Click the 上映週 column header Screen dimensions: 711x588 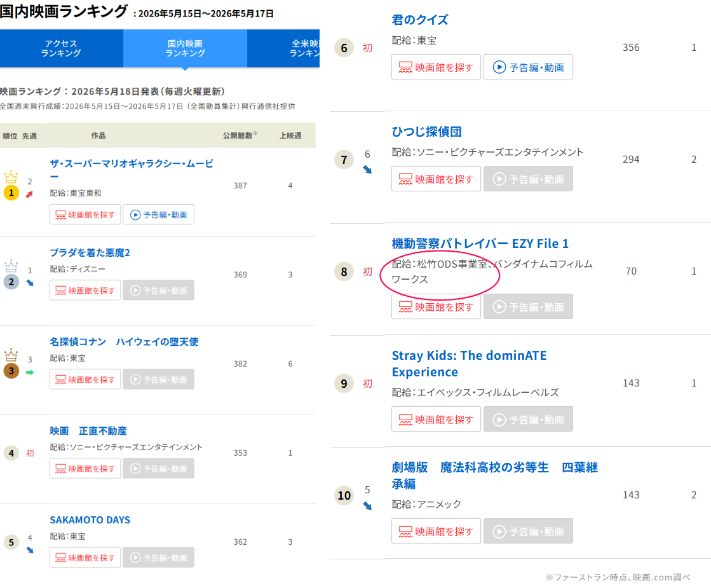pyautogui.click(x=290, y=135)
